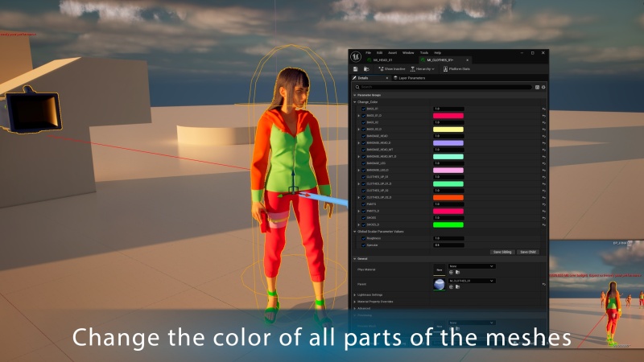This screenshot has height=362, width=644.
Task: Click the Unreal Engine logo icon
Action: (355, 56)
